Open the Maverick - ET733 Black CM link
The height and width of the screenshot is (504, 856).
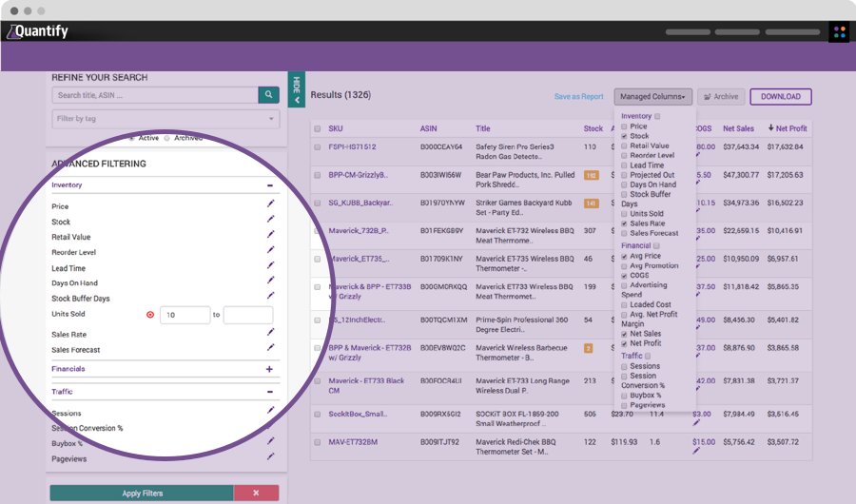pos(366,385)
